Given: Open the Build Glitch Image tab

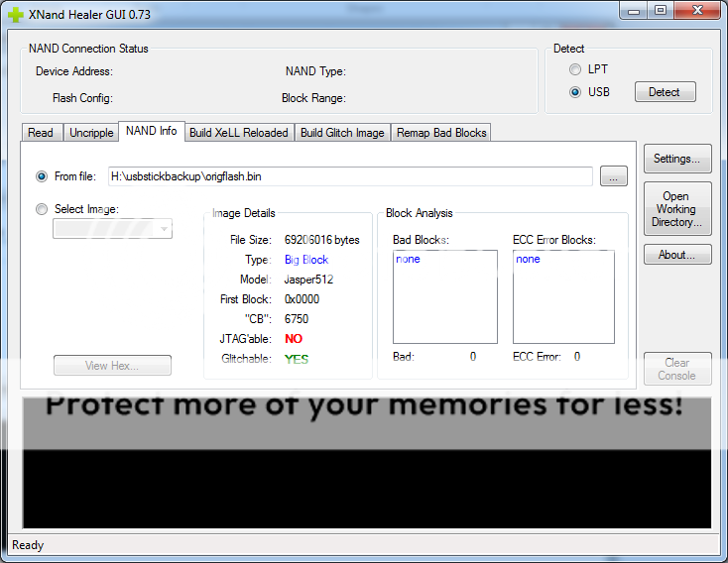Looking at the screenshot, I should [x=342, y=133].
